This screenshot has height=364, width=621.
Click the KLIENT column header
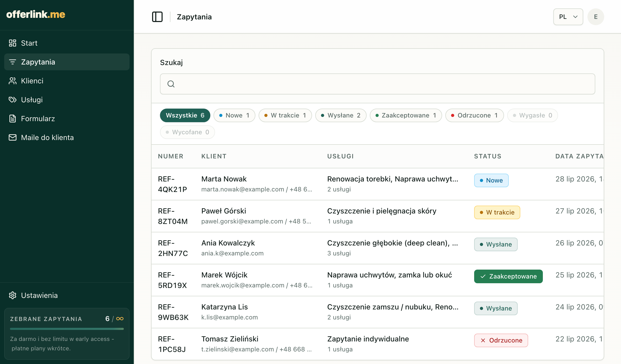click(x=214, y=156)
